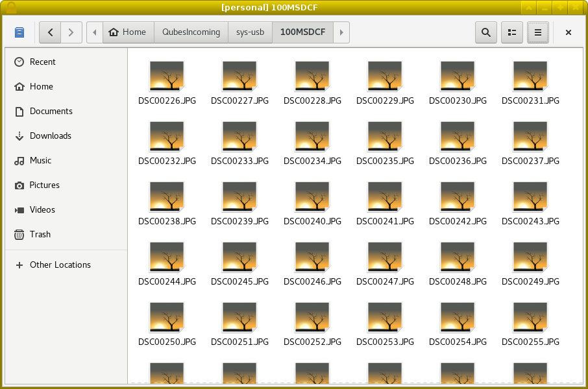Open the hamburger menu button
This screenshot has height=389, width=588.
click(538, 32)
